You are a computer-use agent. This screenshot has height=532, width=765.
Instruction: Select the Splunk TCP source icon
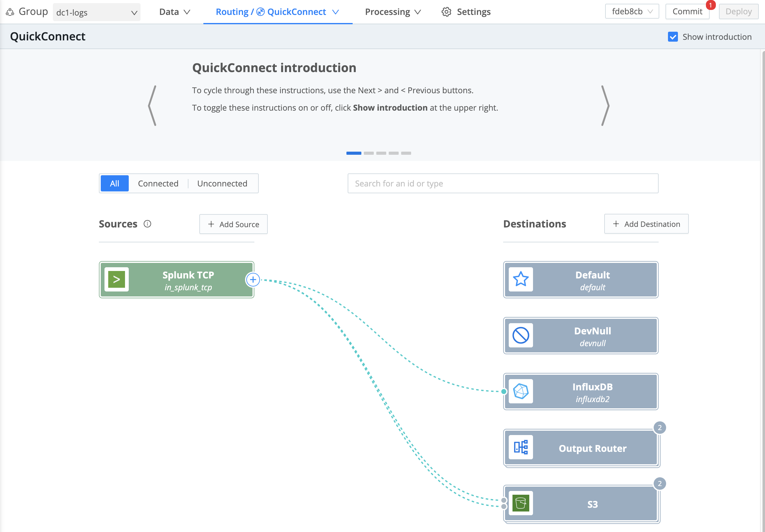(x=117, y=279)
